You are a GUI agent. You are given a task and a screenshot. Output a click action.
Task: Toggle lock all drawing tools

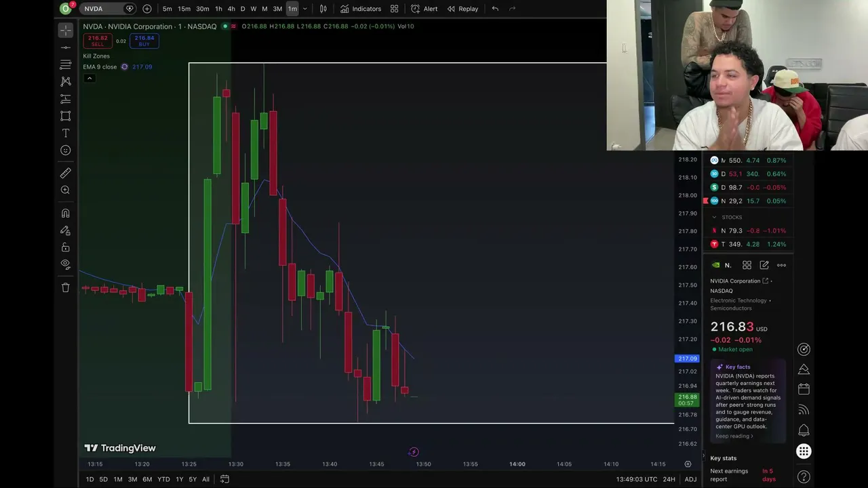[65, 247]
